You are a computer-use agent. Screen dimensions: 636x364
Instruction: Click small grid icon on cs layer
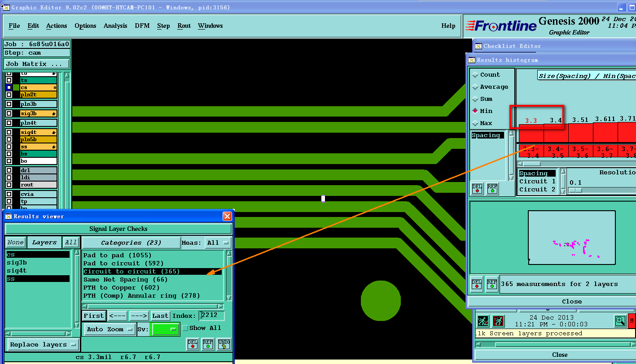tap(55, 87)
